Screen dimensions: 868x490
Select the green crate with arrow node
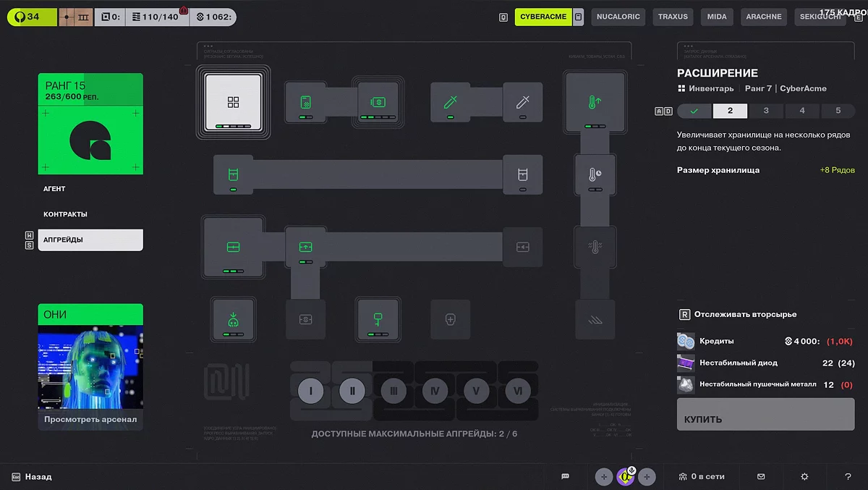[x=305, y=247]
